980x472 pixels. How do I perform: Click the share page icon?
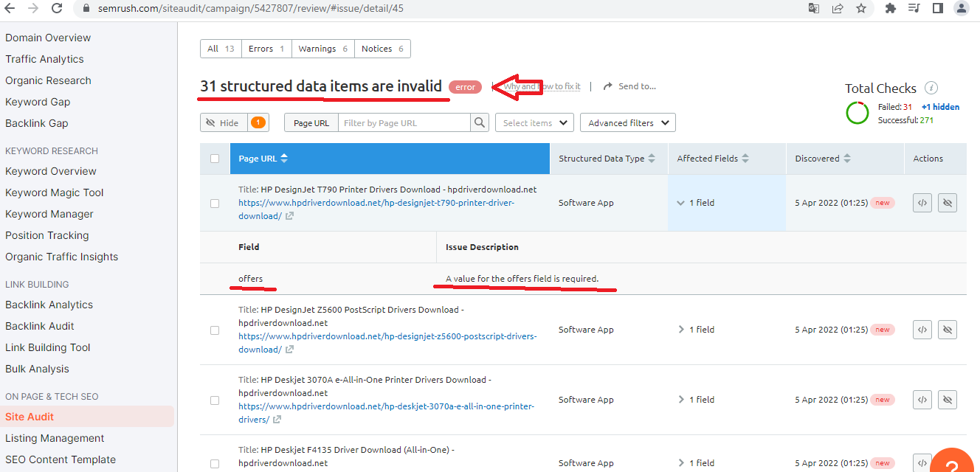tap(838, 9)
